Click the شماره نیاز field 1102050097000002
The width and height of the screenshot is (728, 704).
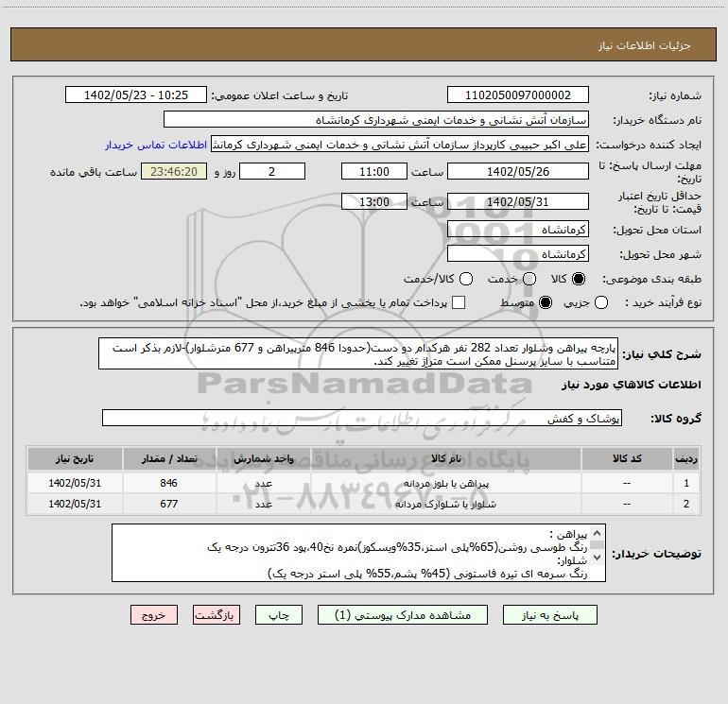[x=518, y=95]
